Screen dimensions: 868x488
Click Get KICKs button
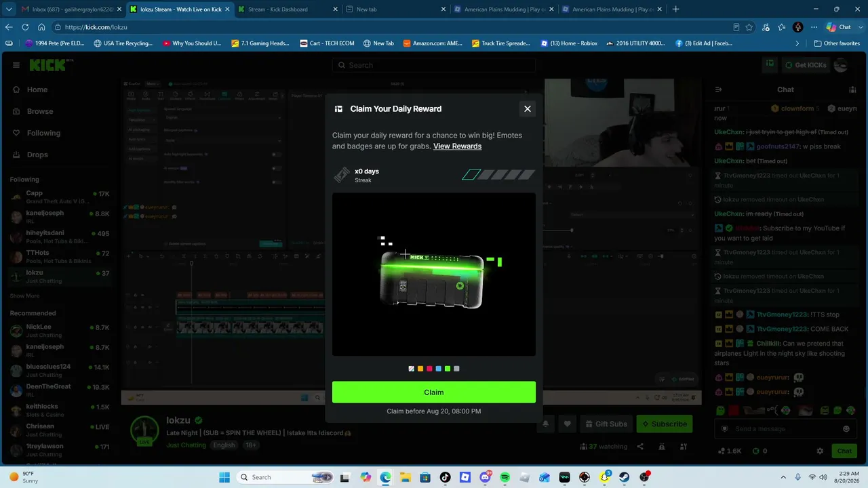point(805,65)
